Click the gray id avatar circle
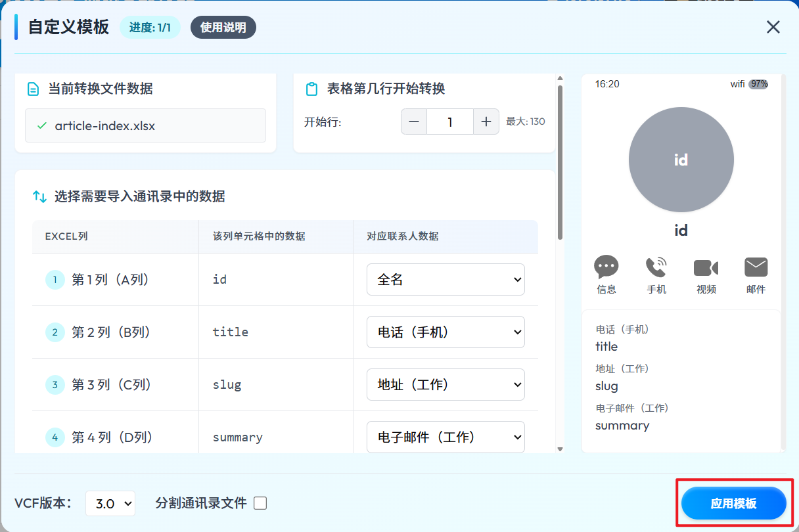Image resolution: width=799 pixels, height=532 pixels. pyautogui.click(x=681, y=160)
